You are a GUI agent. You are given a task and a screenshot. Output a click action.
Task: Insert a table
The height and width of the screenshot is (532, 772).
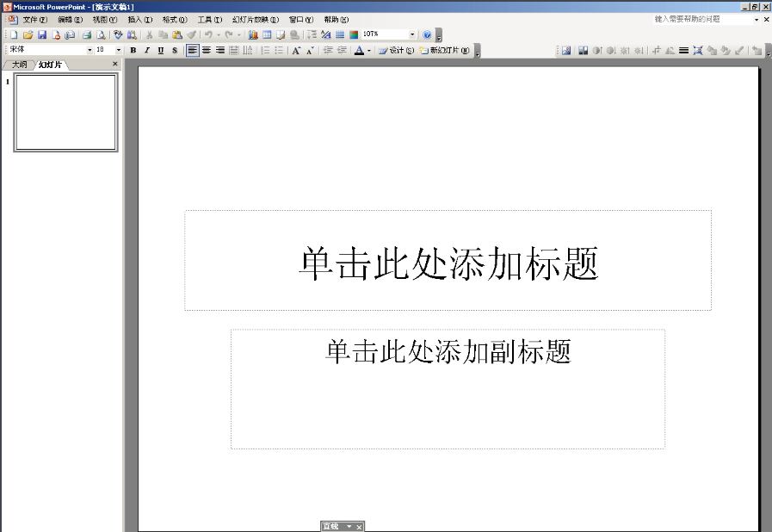(267, 34)
